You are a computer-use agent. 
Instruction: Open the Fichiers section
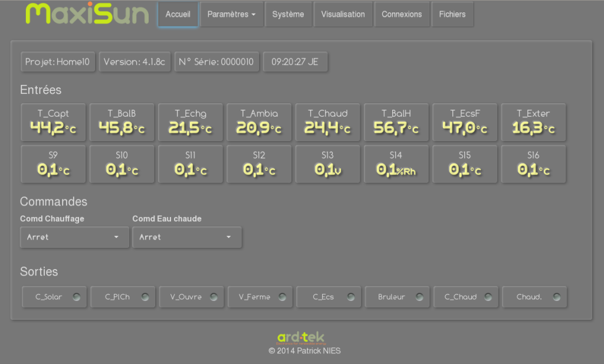(x=452, y=14)
